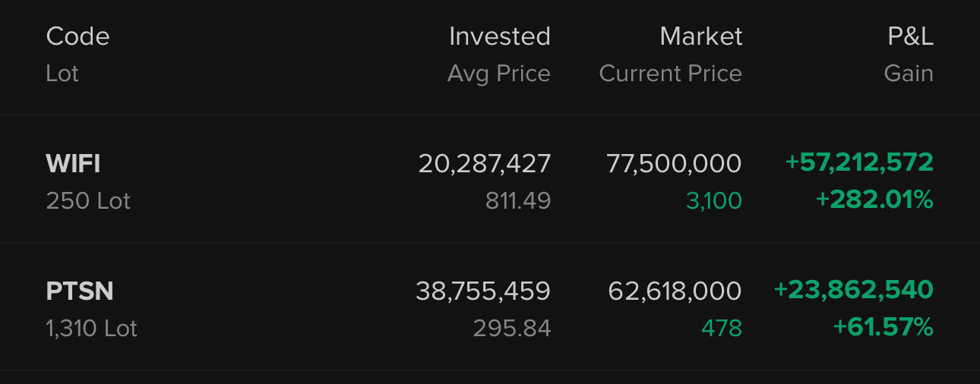Click PTSN profit value +23,862,540

pyautogui.click(x=853, y=290)
